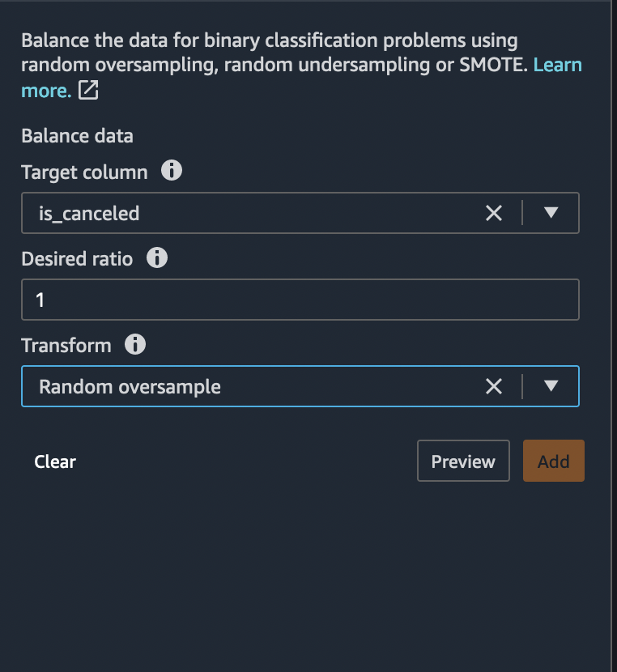Click the Transform info icon
The image size is (617, 672).
pyautogui.click(x=135, y=344)
